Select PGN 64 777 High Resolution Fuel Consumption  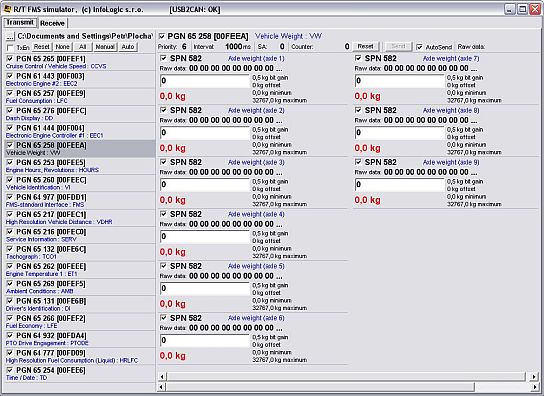pyautogui.click(x=80, y=357)
